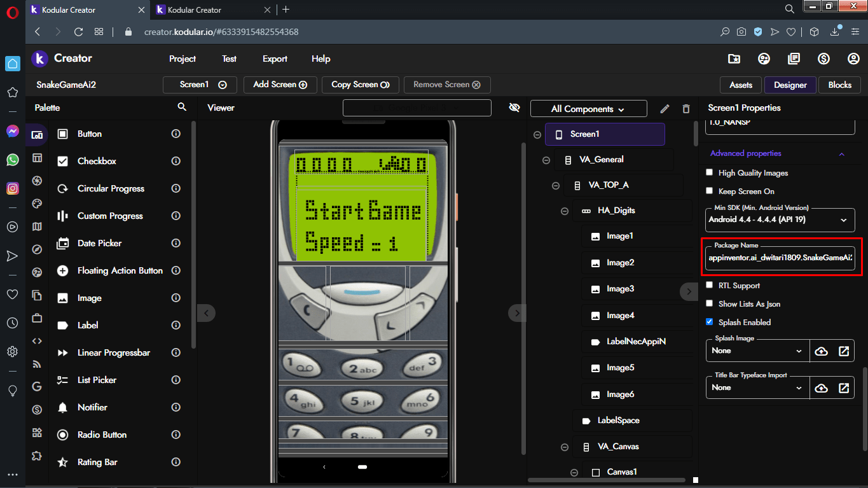
Task: Open the library docs icon in header
Action: [794, 59]
